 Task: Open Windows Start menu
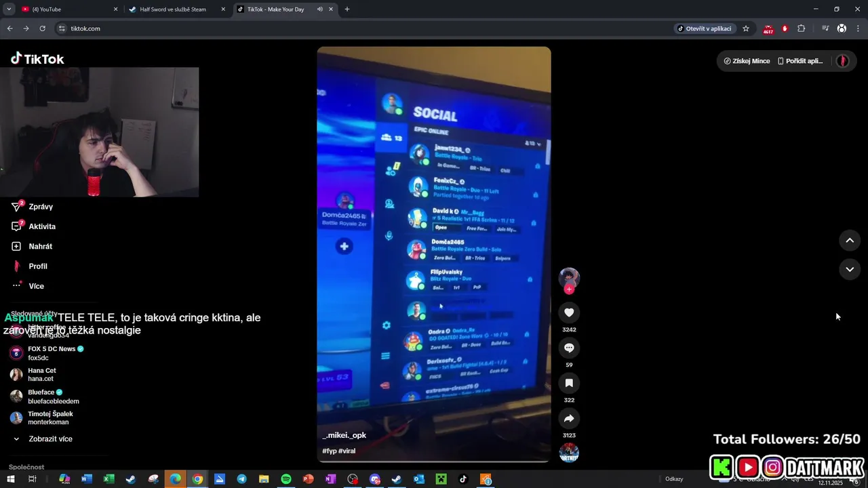coord(10,479)
